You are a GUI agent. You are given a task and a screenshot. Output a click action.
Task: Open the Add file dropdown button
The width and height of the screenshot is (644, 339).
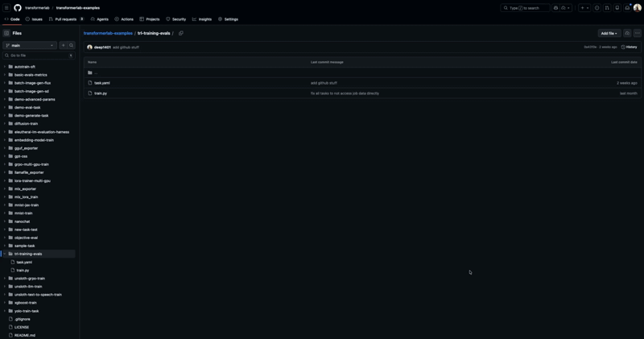609,33
